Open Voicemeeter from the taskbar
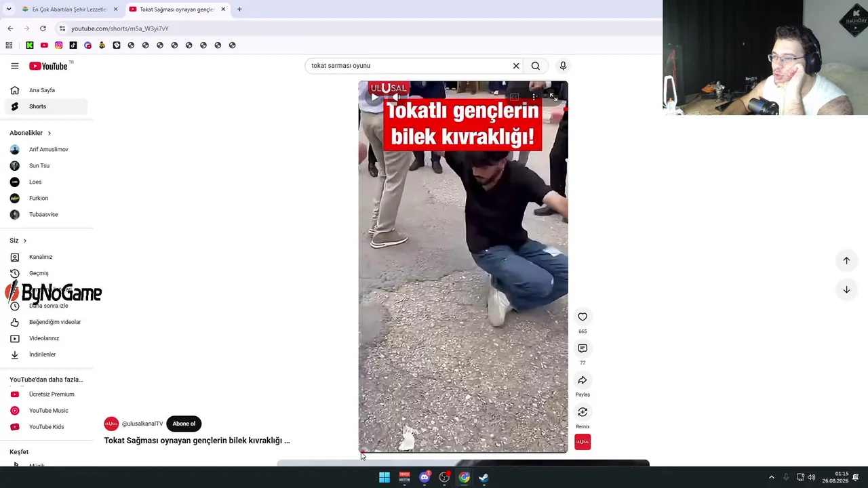This screenshot has height=488, width=868. (x=404, y=477)
